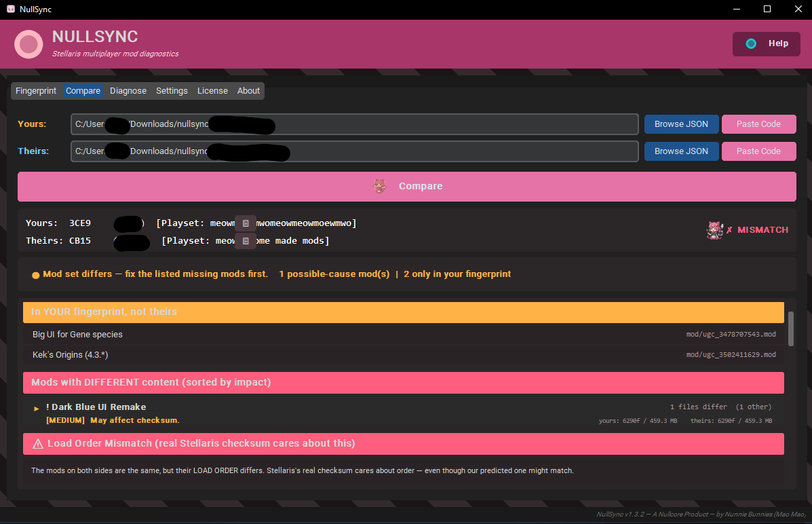Viewport: 812px width, 524px height.
Task: Click the orange status dot indicator
Action: [36, 275]
